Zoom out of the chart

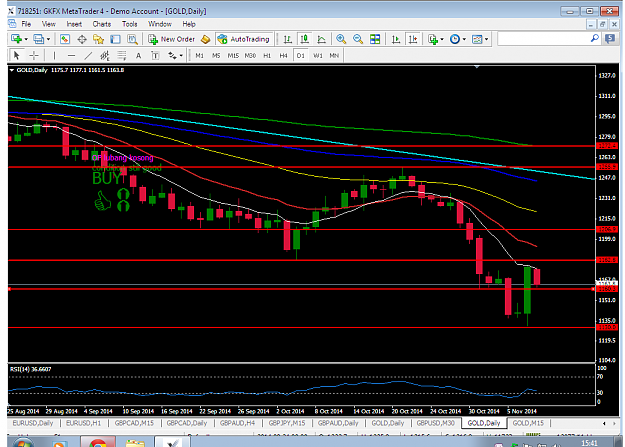pyautogui.click(x=358, y=39)
